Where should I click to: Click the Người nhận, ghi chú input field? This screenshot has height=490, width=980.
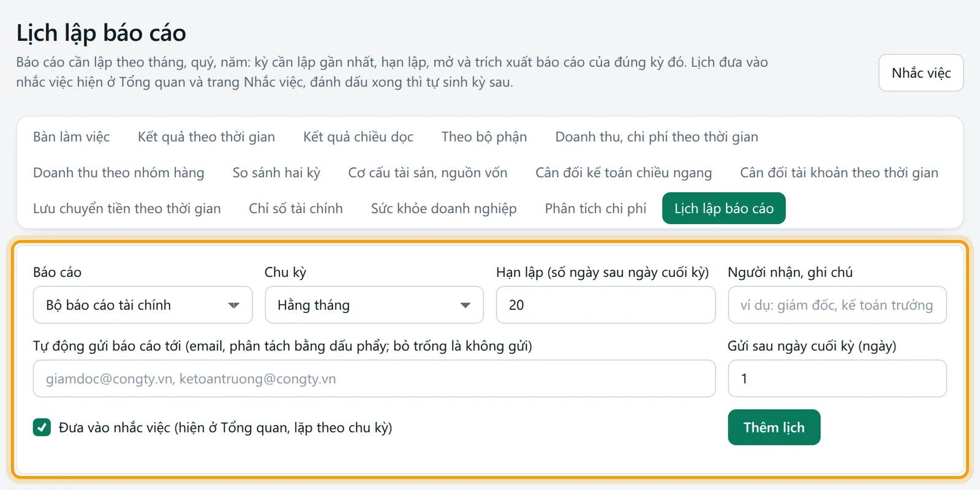pos(837,305)
